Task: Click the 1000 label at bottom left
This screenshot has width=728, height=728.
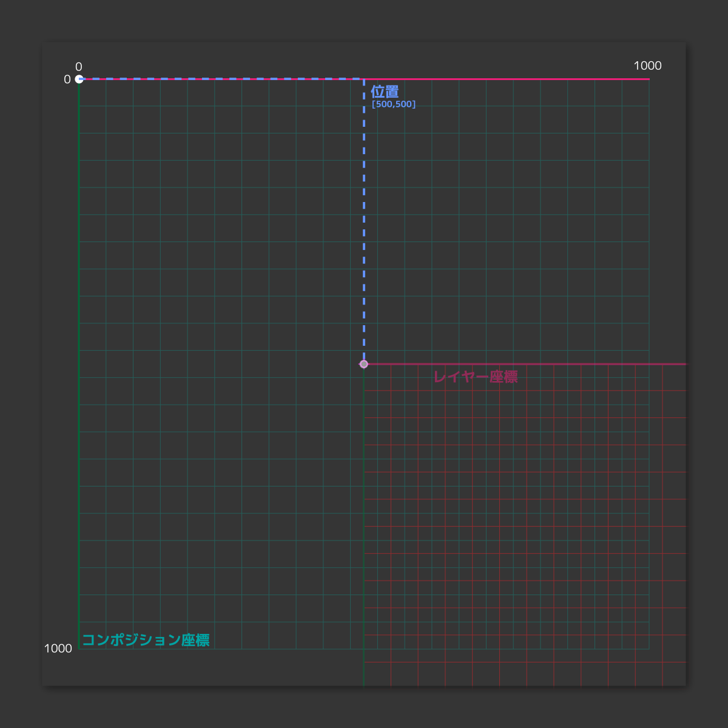Action: 58,649
